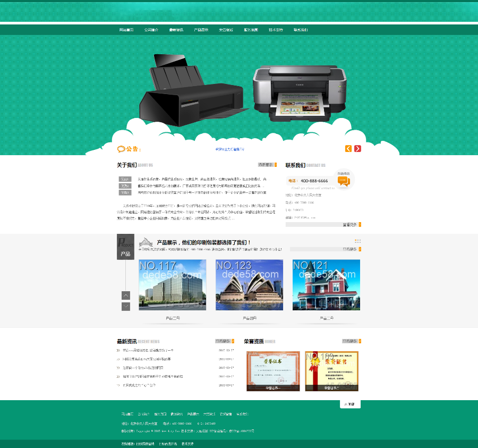
Task: Click the red next banner arrow
Action: click(357, 148)
